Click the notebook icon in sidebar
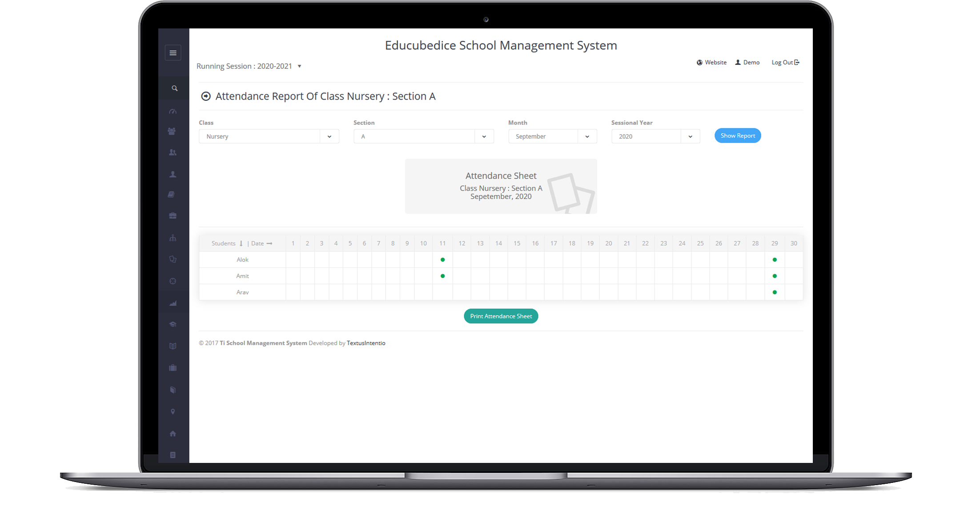Image resolution: width=980 pixels, height=518 pixels. tap(172, 194)
